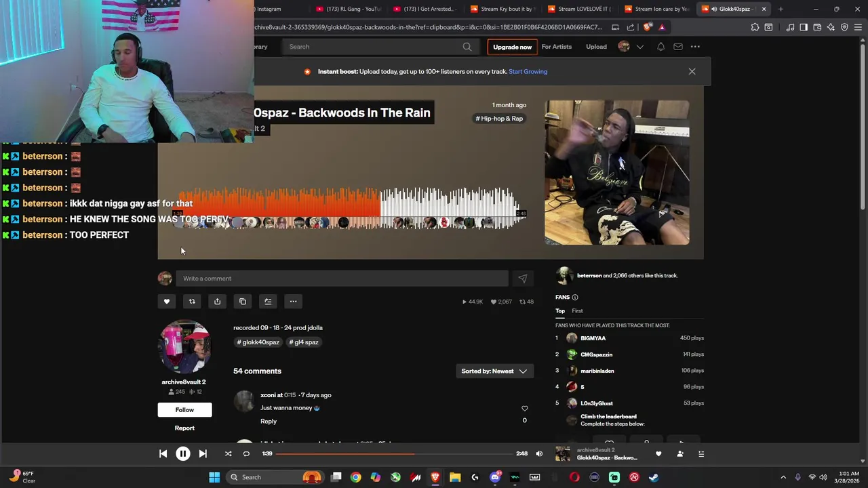Click the Start Growing link
This screenshot has width=868, height=488.
pyautogui.click(x=528, y=72)
